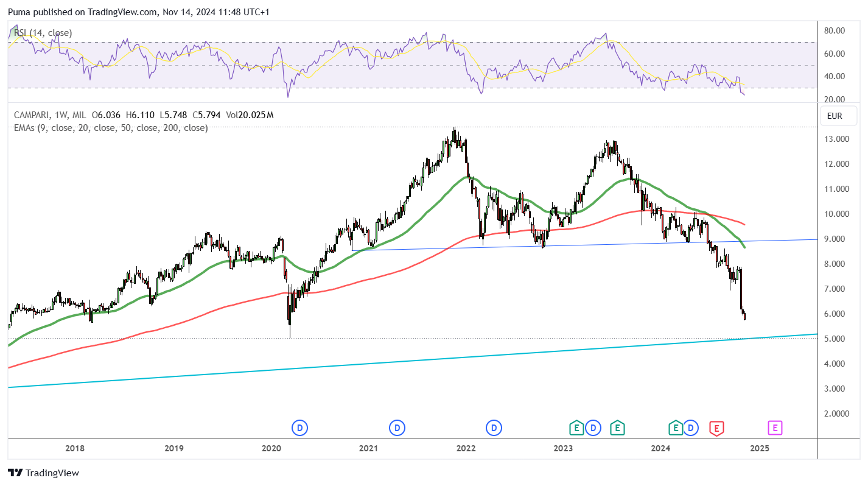The image size is (868, 486).
Task: Click the dividend marker near 2022
Action: pyautogui.click(x=494, y=428)
